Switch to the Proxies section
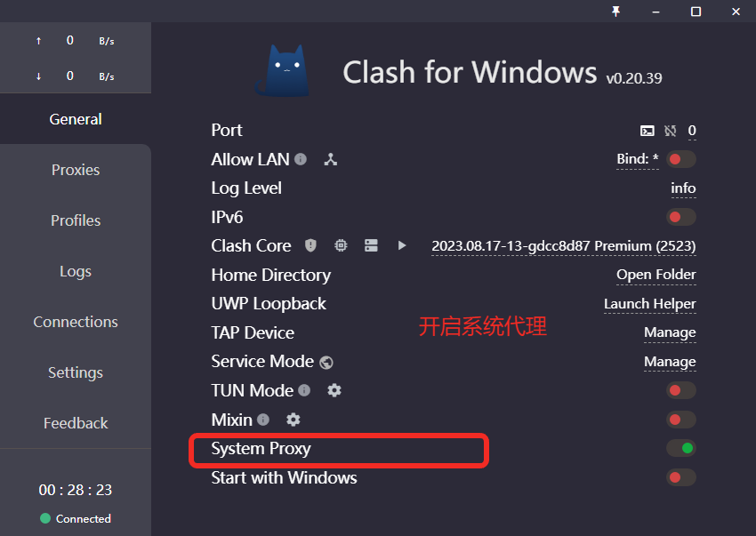The image size is (756, 536). [76, 170]
